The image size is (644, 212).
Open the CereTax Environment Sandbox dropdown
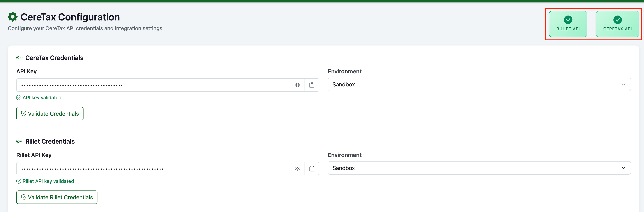(x=479, y=84)
